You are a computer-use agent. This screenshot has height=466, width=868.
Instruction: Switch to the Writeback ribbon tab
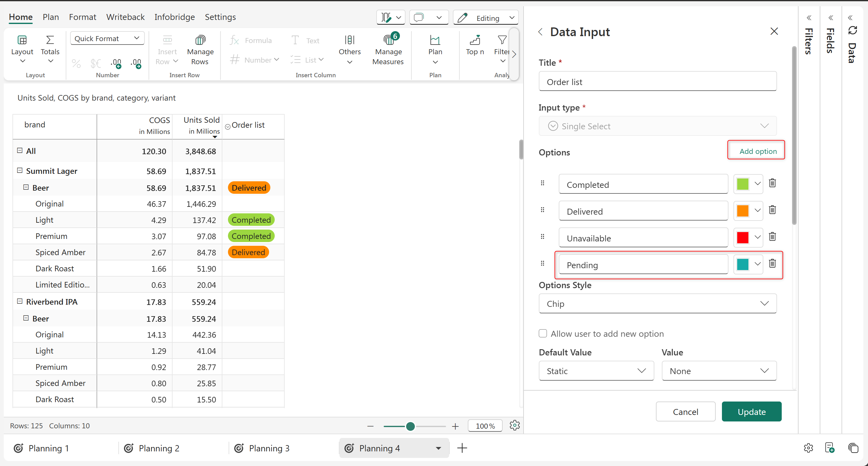[x=125, y=17]
